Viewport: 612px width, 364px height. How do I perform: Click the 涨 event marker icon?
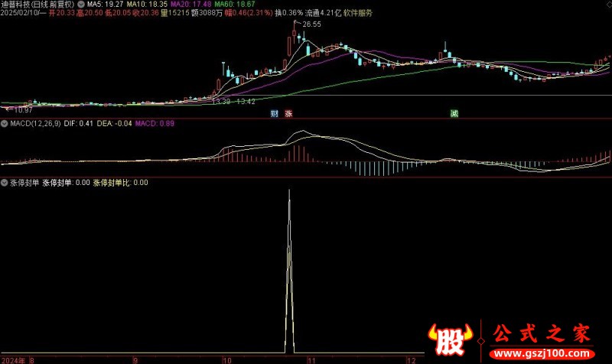coord(288,113)
